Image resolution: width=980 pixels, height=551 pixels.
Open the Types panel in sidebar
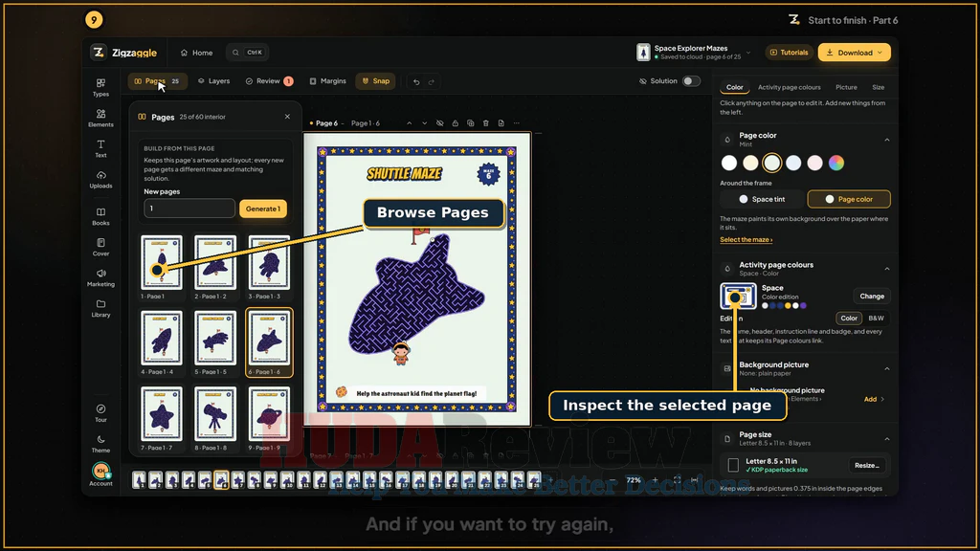[x=100, y=87]
